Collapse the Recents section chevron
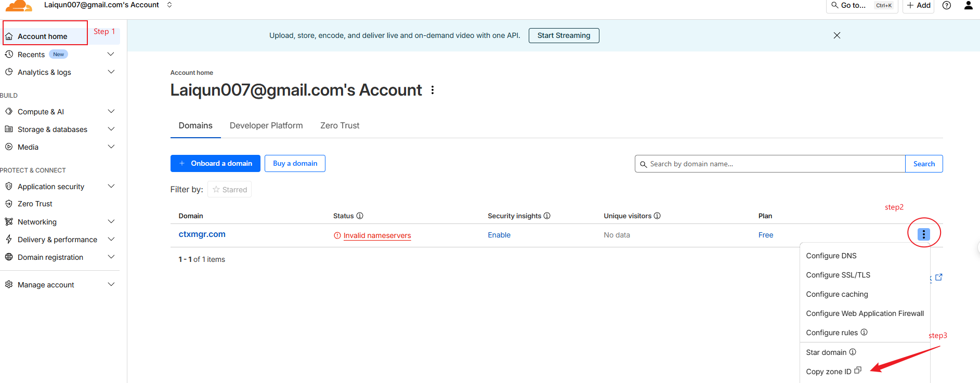Viewport: 980px width, 383px height. pos(111,54)
